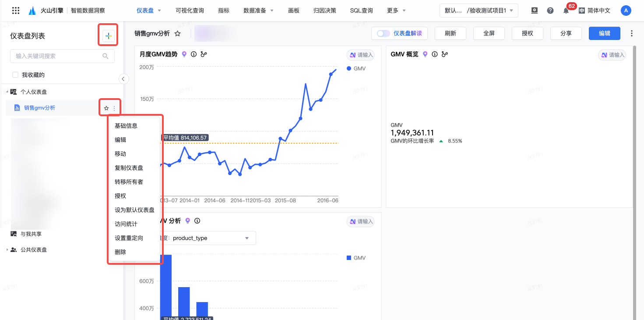Screen dimensions: 644x320
Task: Open lineage icon next to GMV 概览
Action: point(445,54)
